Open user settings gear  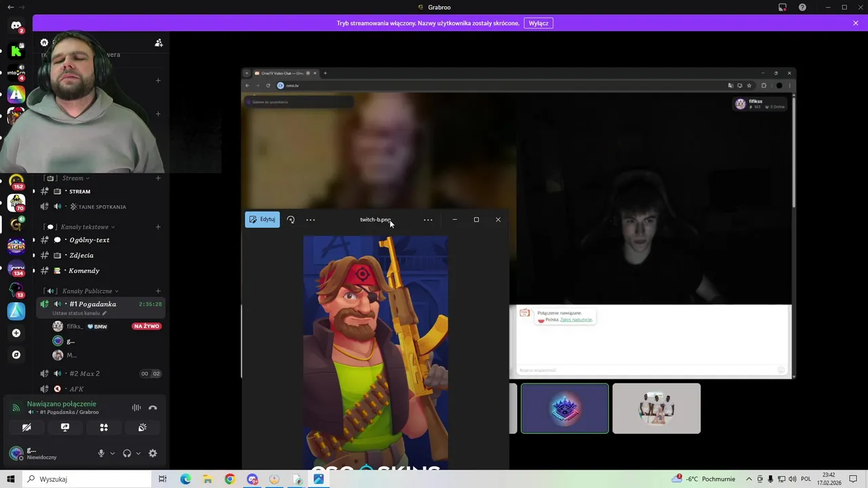tap(153, 453)
